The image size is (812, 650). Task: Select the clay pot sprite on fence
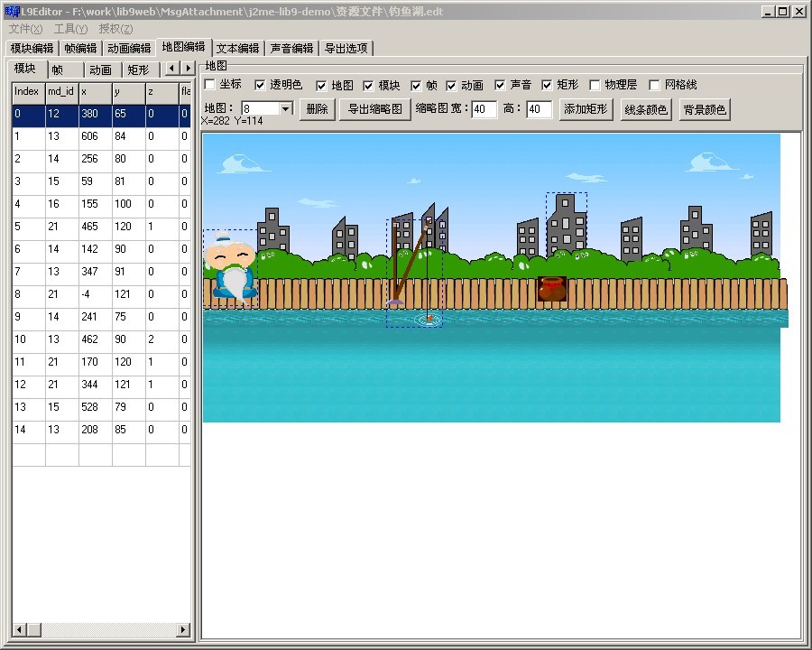tap(551, 289)
